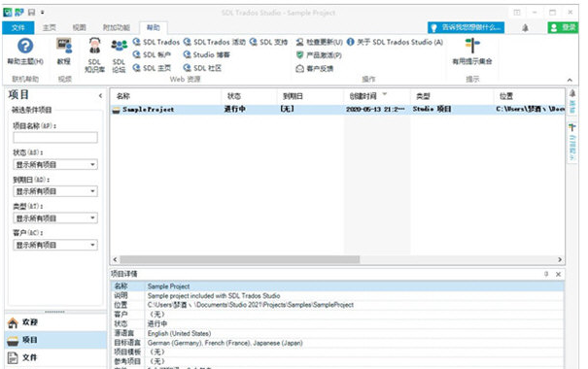The height and width of the screenshot is (369, 588).
Task: Open the 类型 type filter dropdown
Action: coord(55,218)
